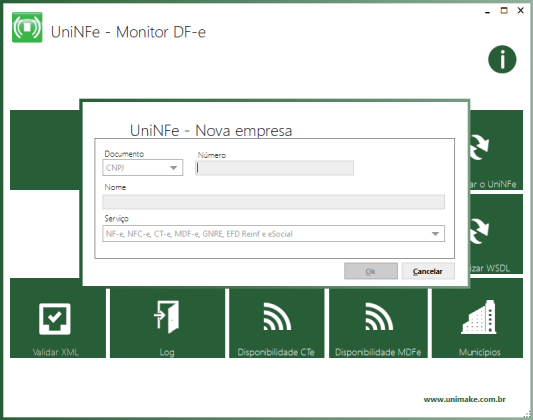Open the Log tile
Image resolution: width=533 pixels, height=420 pixels.
point(167,322)
